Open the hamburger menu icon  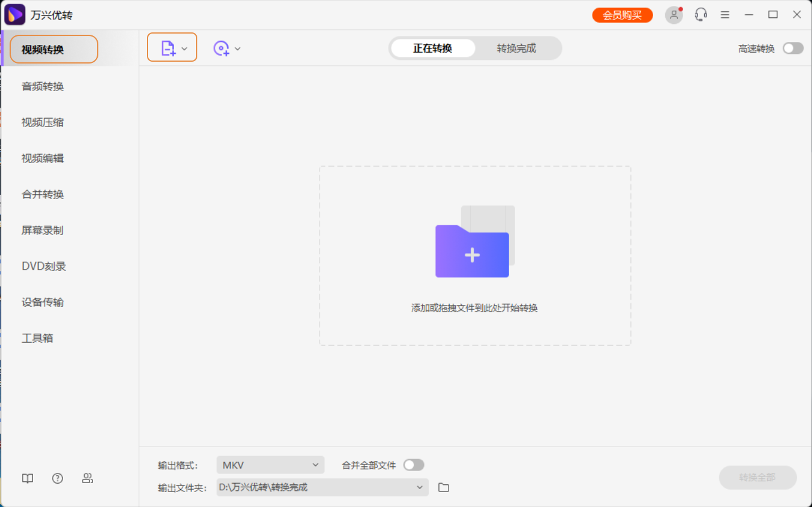pyautogui.click(x=724, y=14)
